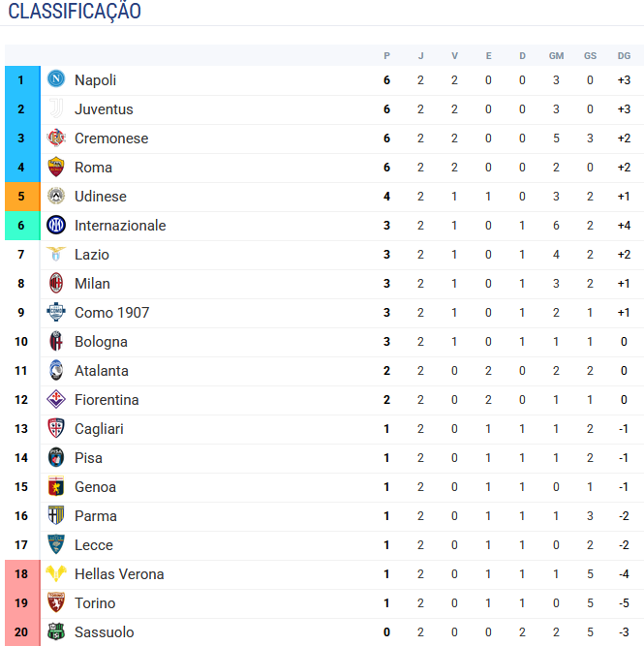Click the Como 1907 team name
The width and height of the screenshot is (644, 646).
111,313
